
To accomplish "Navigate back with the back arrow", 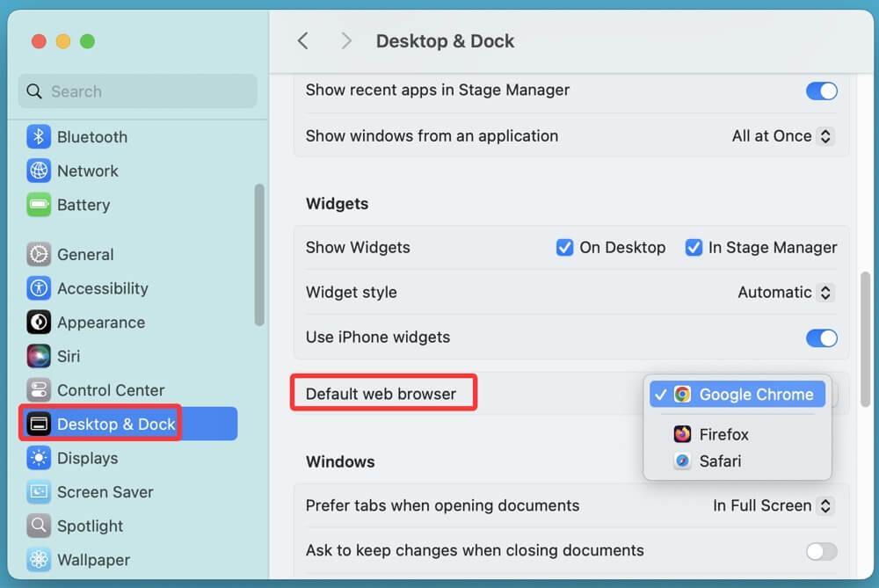I will 302,41.
